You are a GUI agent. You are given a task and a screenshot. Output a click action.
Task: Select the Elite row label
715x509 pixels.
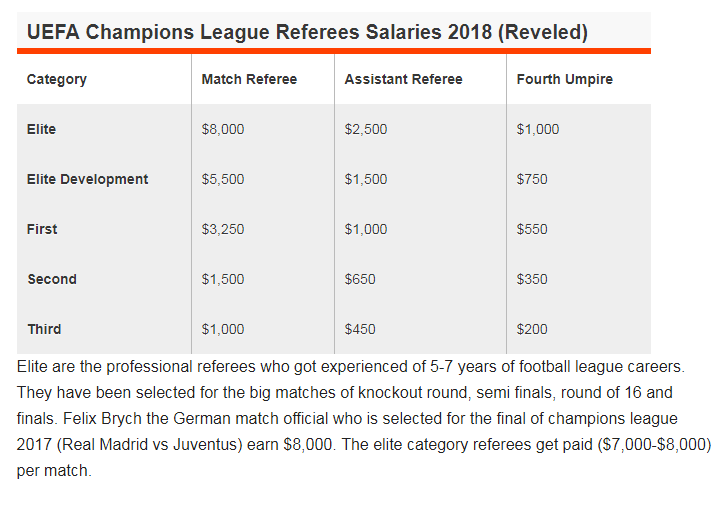pyautogui.click(x=42, y=129)
